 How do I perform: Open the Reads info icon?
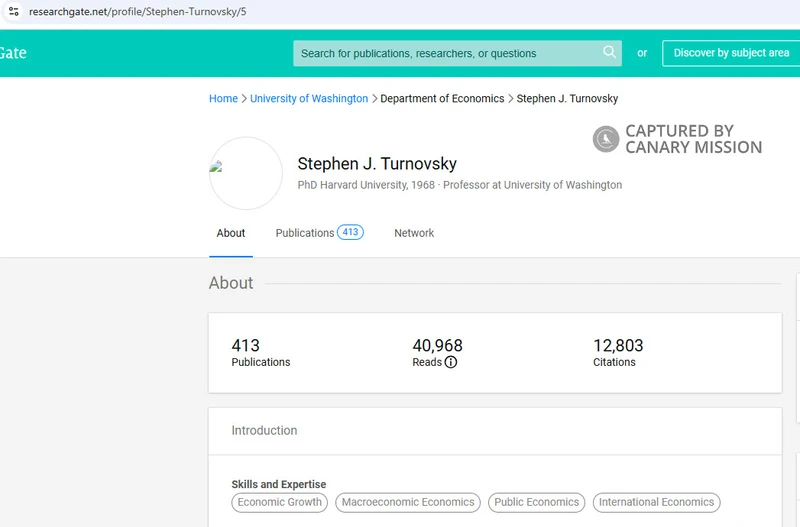(x=451, y=362)
